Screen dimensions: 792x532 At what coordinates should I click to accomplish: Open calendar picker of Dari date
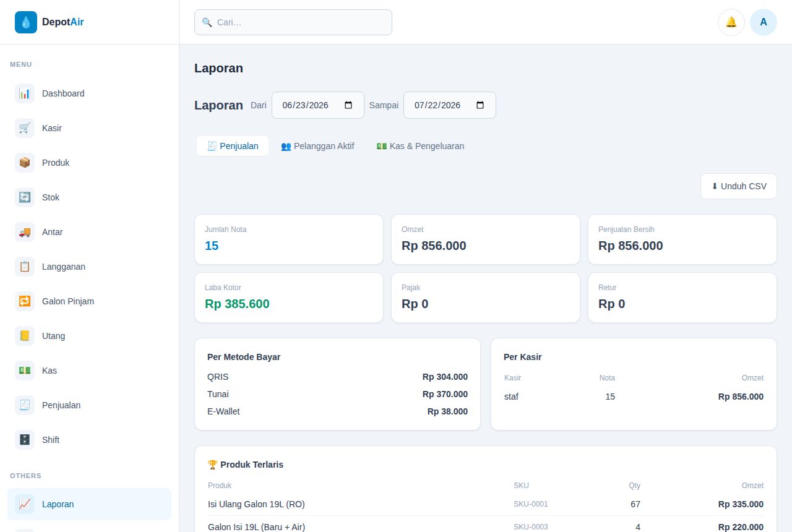(x=348, y=105)
